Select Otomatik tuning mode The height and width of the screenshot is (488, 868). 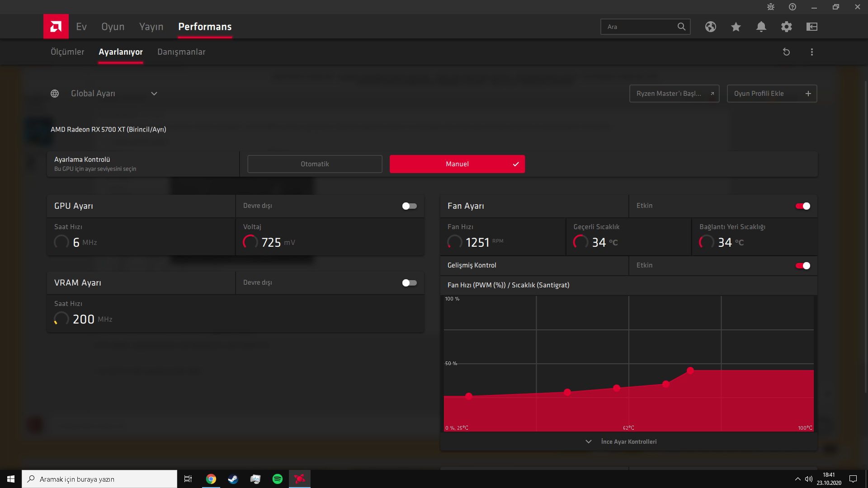pos(315,164)
